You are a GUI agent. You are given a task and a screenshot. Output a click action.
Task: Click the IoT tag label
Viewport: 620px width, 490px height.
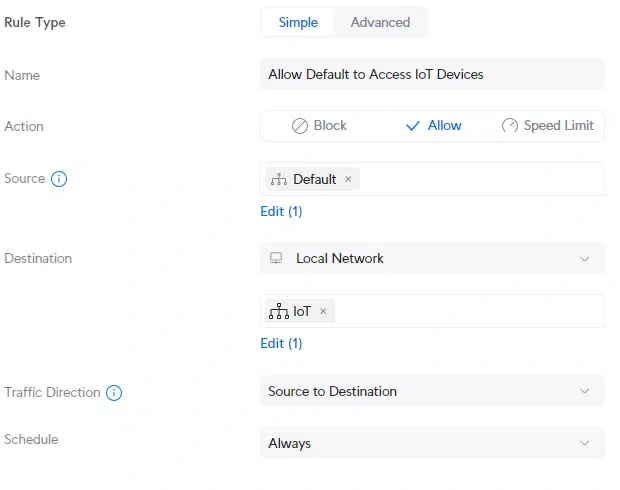tap(302, 311)
